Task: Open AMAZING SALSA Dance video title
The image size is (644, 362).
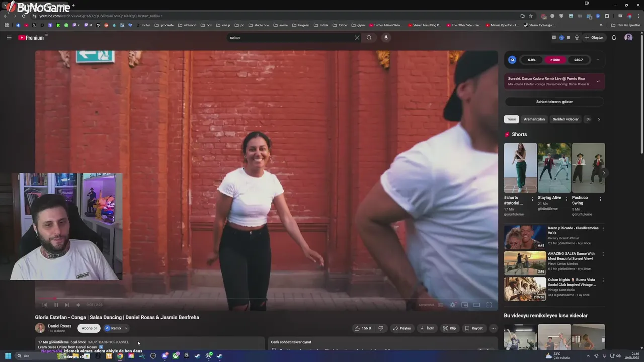Action: point(571,256)
